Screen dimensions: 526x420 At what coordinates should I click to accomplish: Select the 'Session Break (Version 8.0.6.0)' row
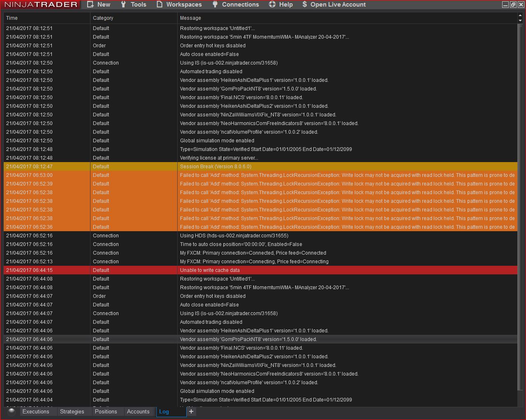(260, 167)
